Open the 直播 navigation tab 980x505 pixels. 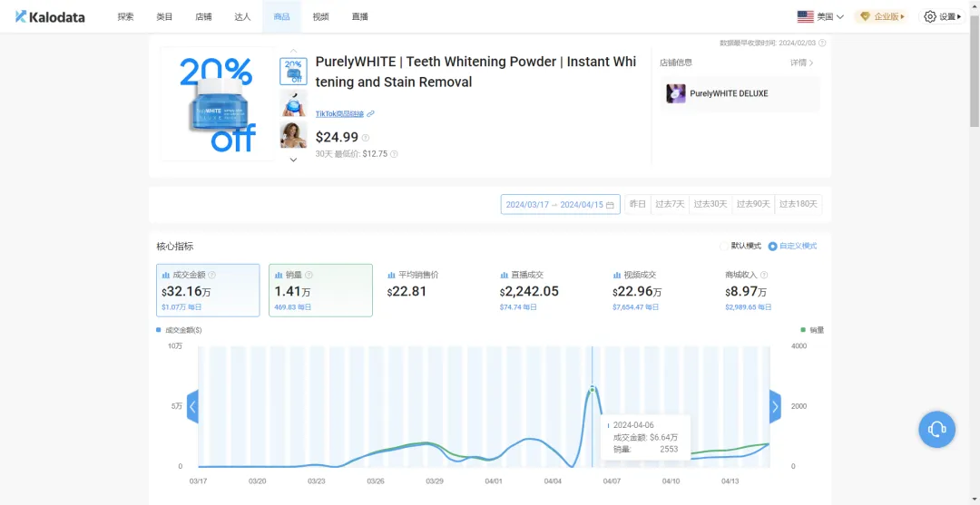point(360,17)
